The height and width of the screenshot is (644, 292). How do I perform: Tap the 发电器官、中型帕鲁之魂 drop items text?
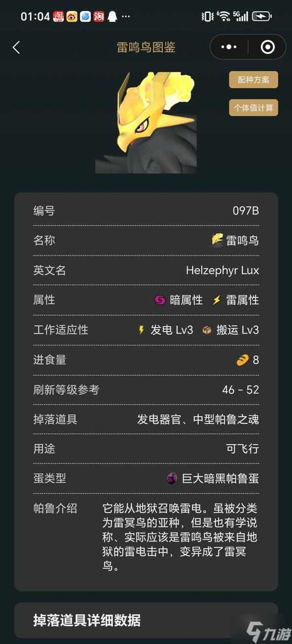coord(198,419)
